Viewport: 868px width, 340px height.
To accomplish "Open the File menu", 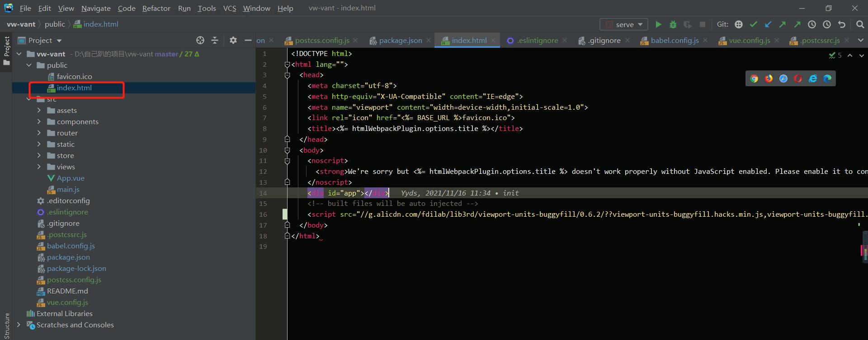I will pos(25,8).
